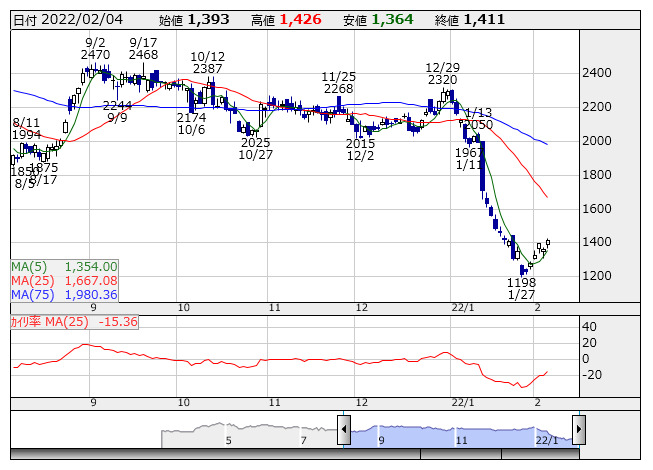
Task: Click the left range handle arrow
Action: 343,432
